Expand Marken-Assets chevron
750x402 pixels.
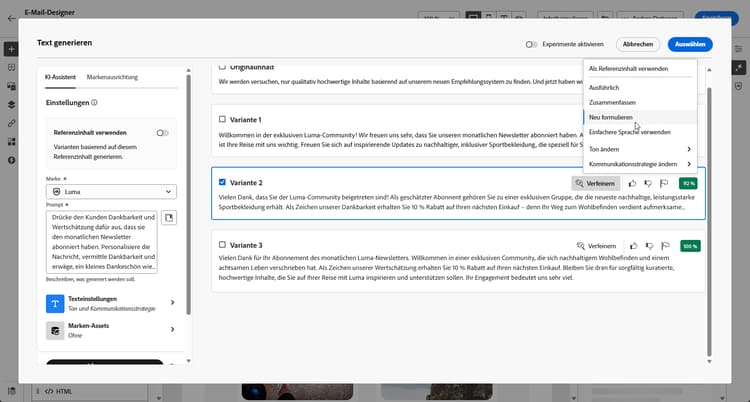pyautogui.click(x=172, y=329)
